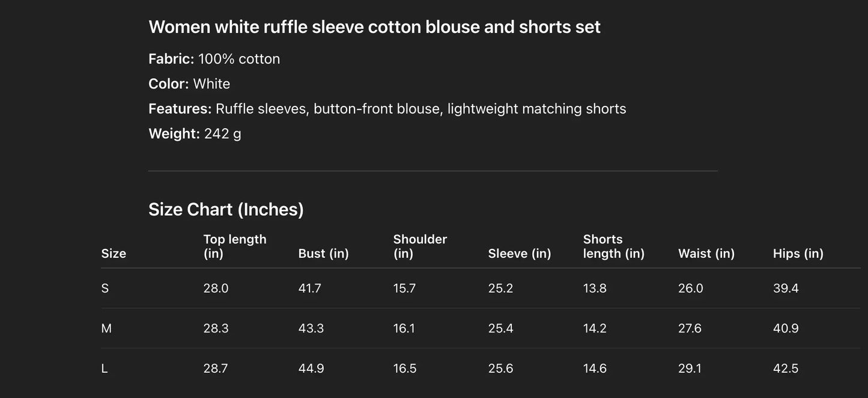Select the Shoulder (in) column header
The width and height of the screenshot is (868, 398).
pos(420,246)
